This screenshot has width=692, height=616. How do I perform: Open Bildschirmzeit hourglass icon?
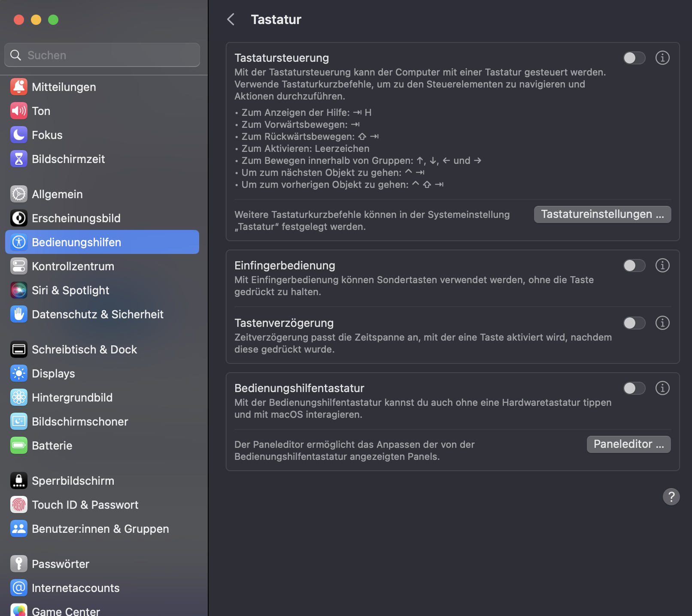(x=19, y=159)
